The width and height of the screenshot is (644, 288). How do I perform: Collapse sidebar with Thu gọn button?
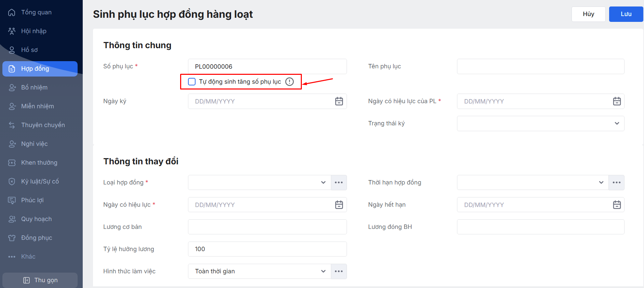(x=40, y=280)
